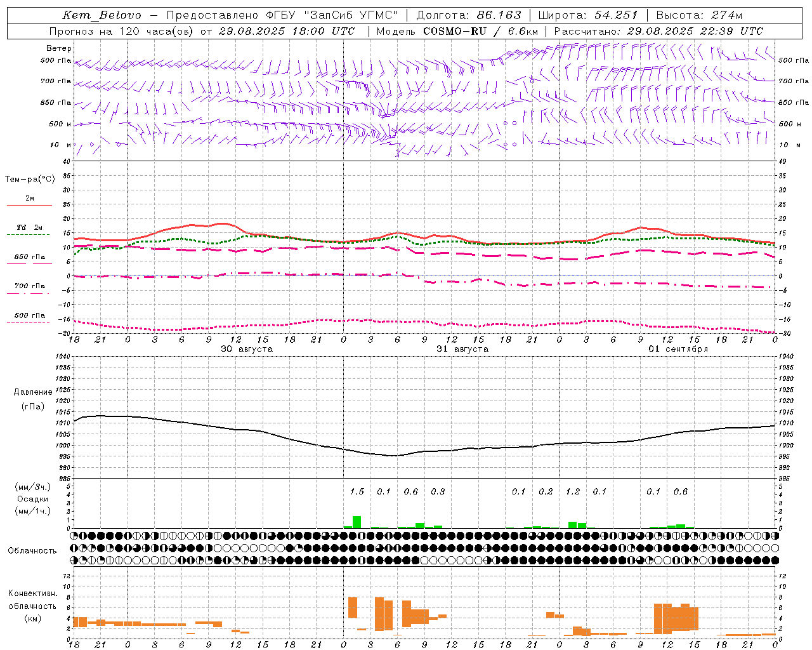Screen dimensions: 812x650
Task: Click the (мм/1ч.) unit label
Action: (32, 511)
